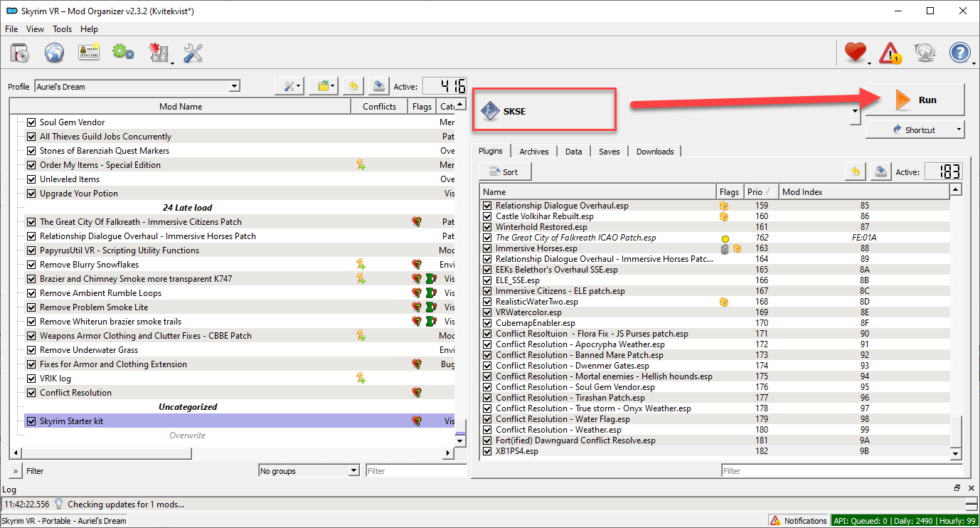Click the SKSE executable icon
This screenshot has height=528, width=980.
[x=489, y=111]
